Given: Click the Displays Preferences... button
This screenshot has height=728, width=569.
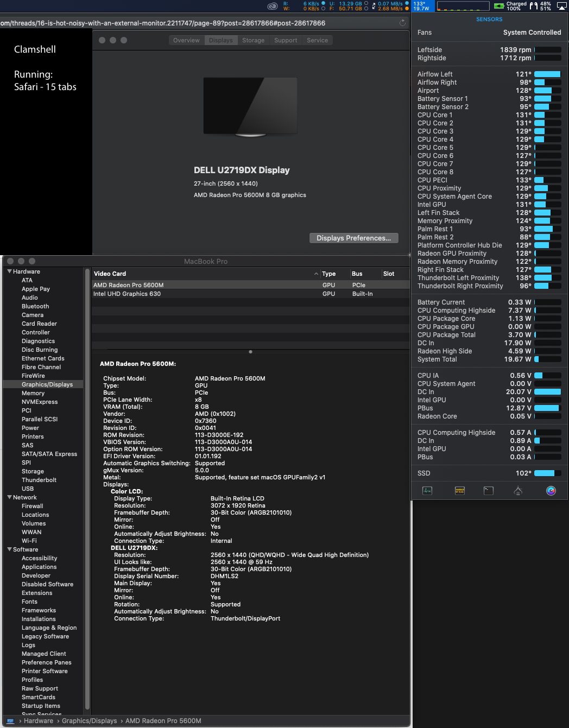Looking at the screenshot, I should point(353,238).
